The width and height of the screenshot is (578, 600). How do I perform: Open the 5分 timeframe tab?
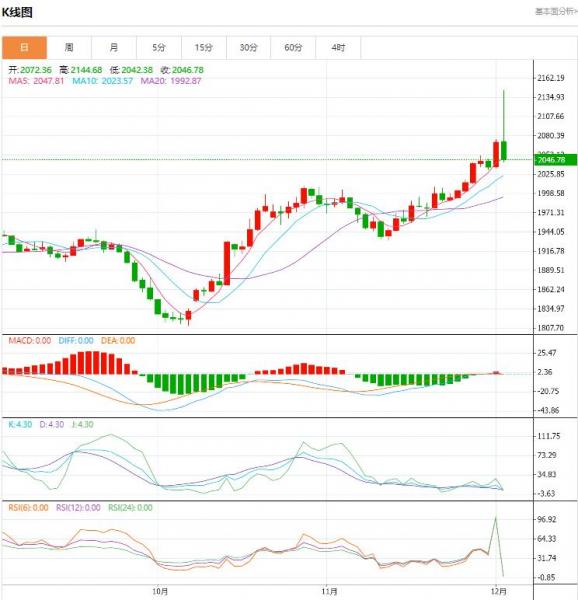click(x=159, y=47)
